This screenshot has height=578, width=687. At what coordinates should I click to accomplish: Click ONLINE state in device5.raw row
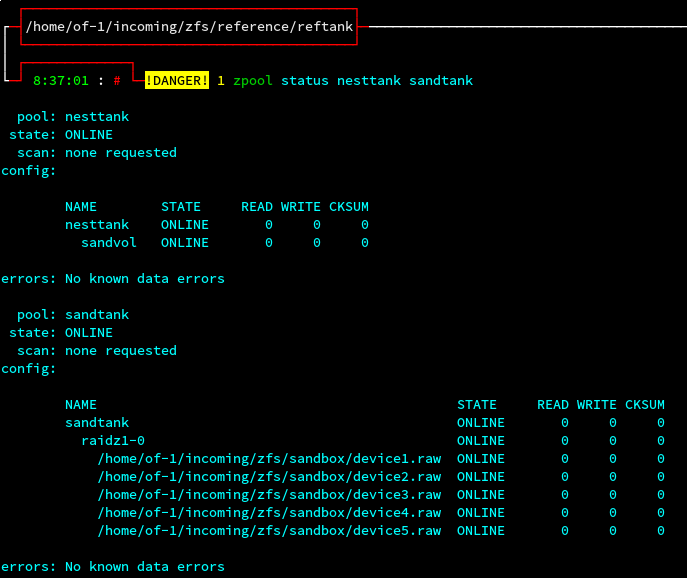tap(481, 531)
